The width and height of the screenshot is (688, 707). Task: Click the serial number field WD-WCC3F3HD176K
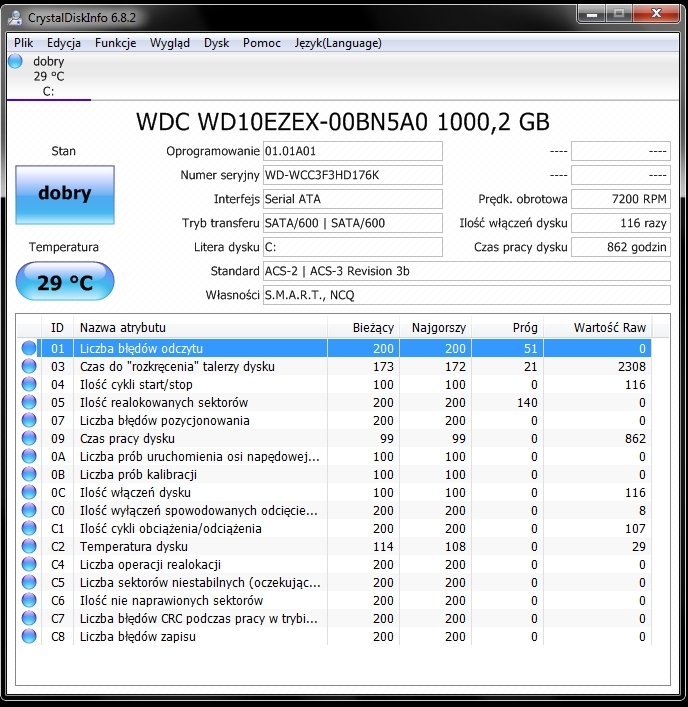[353, 175]
